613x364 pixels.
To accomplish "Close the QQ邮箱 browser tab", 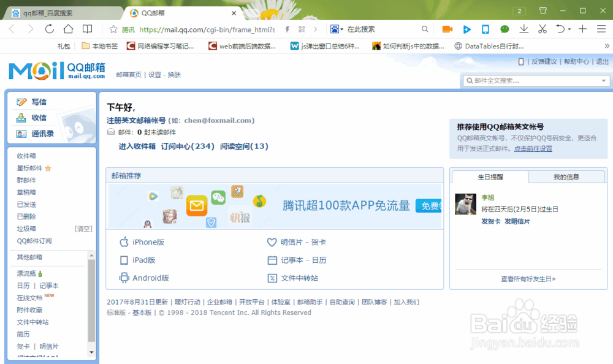I will click(x=234, y=13).
